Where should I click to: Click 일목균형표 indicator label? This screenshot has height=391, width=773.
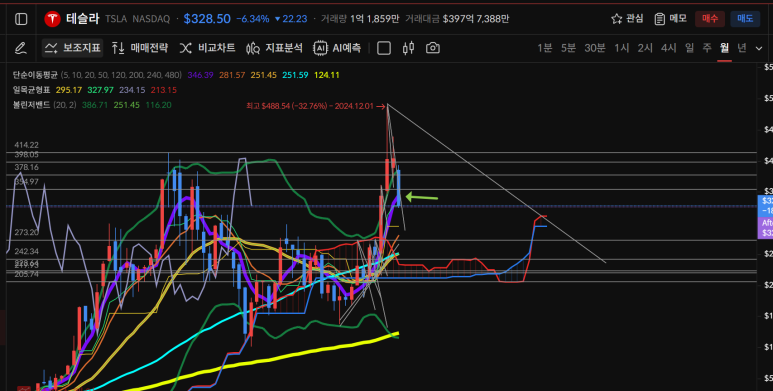coord(32,90)
